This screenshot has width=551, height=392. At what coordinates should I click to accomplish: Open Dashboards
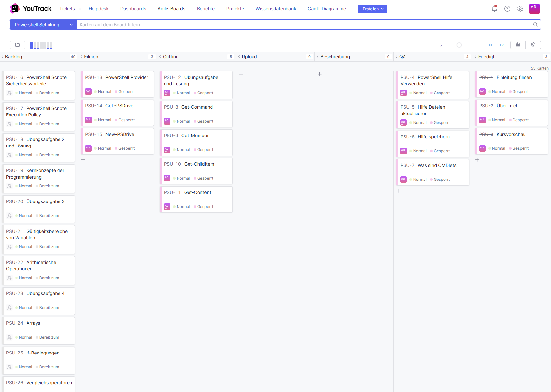pyautogui.click(x=133, y=9)
